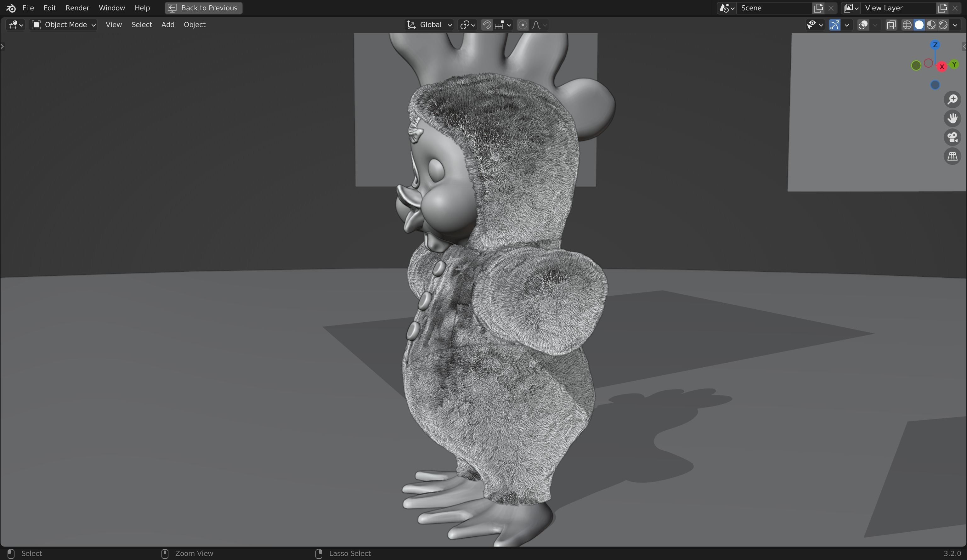This screenshot has width=967, height=560.
Task: Click the blue Z axis on navigation gizmo
Action: tap(935, 45)
